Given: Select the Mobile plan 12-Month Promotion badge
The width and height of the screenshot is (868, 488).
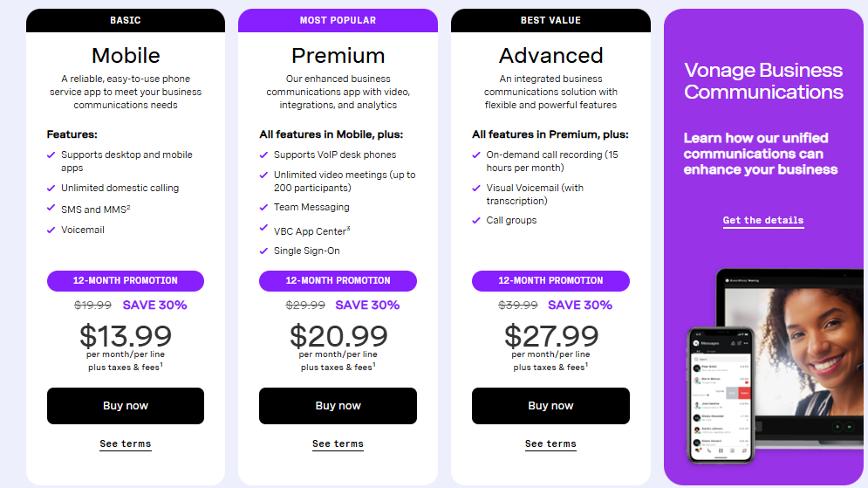Looking at the screenshot, I should [125, 281].
